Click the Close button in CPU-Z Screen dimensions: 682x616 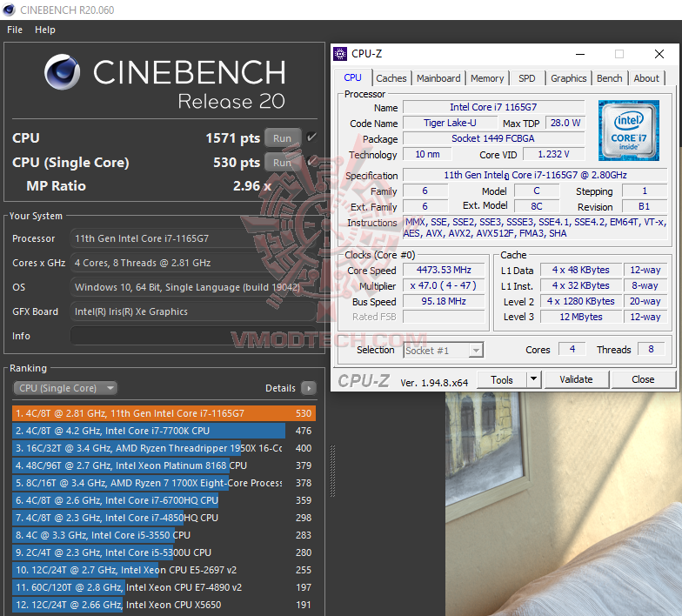tap(643, 379)
